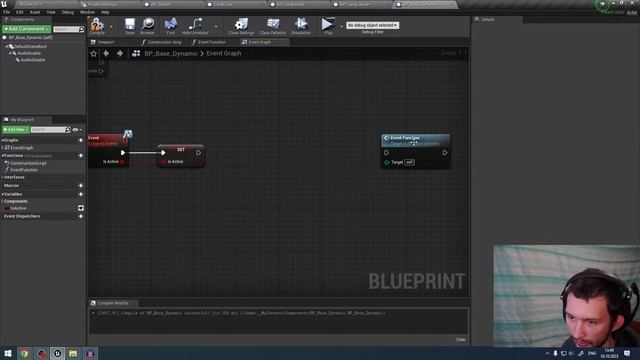
Task: Click the SET node title
Action: [181, 150]
